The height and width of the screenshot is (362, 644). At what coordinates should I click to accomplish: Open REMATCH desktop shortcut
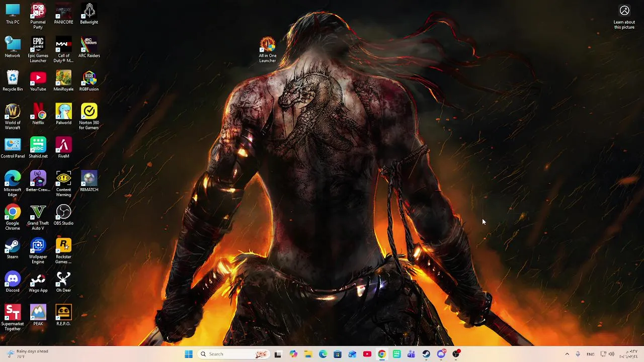pyautogui.click(x=89, y=182)
